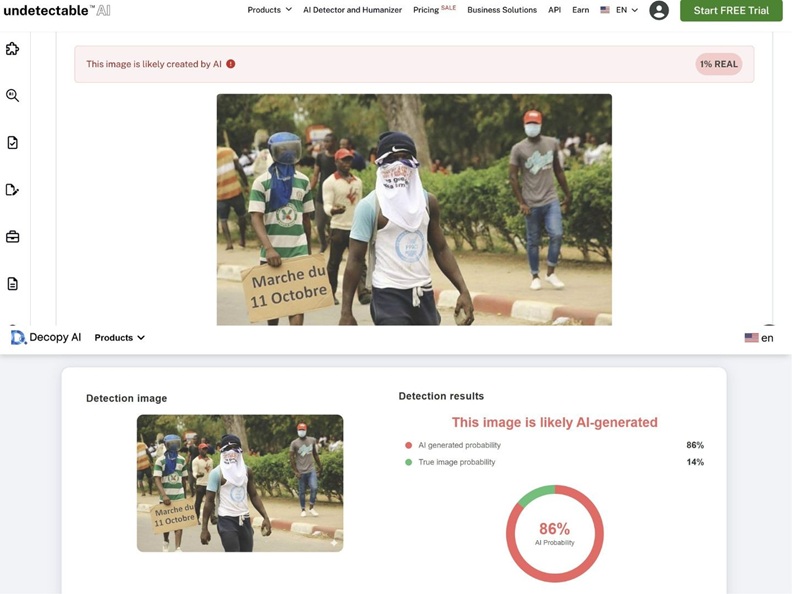Expand the Decopy AI Products dropdown

pos(119,338)
